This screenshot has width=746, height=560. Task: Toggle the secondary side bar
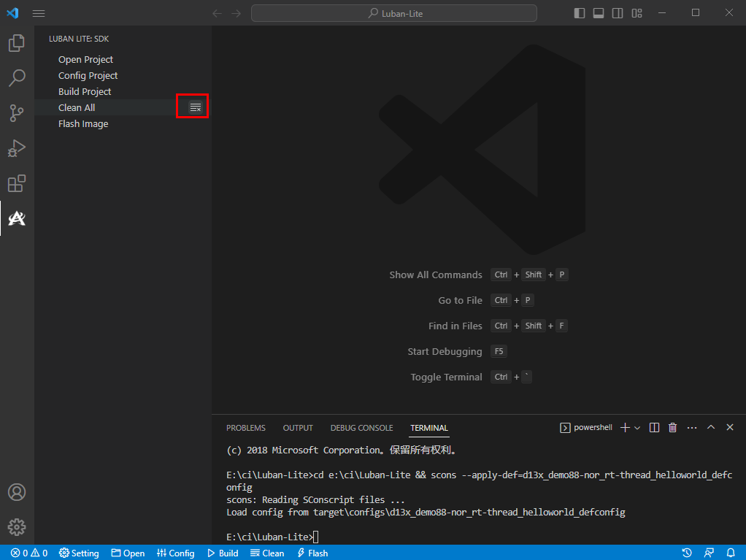click(x=618, y=13)
